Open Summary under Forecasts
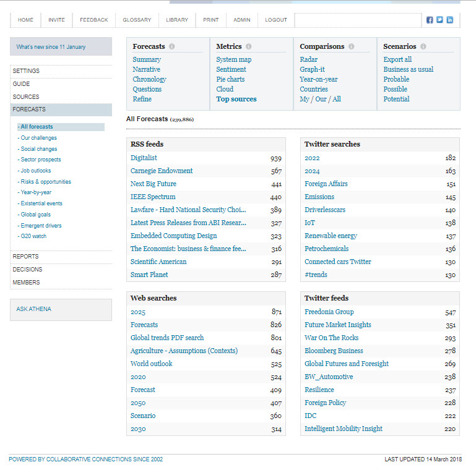Viewport: 476px width, 470px height. coord(147,59)
